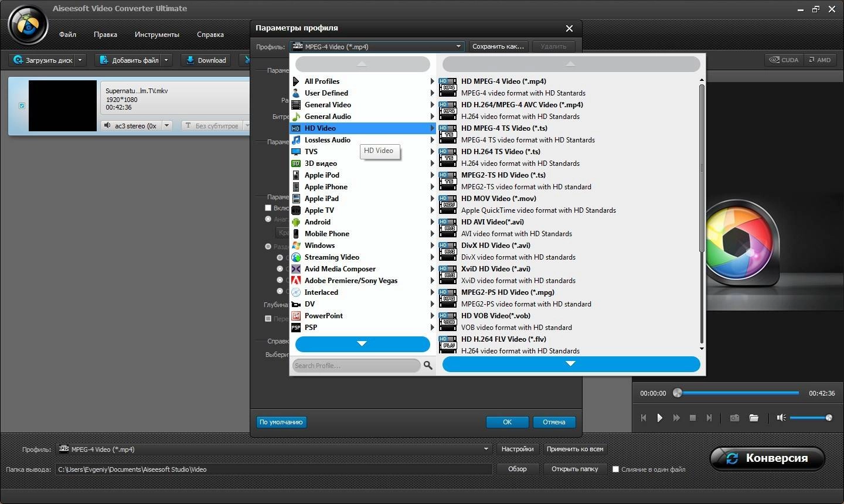Open the Правка menu
The width and height of the screenshot is (844, 504).
click(x=105, y=35)
